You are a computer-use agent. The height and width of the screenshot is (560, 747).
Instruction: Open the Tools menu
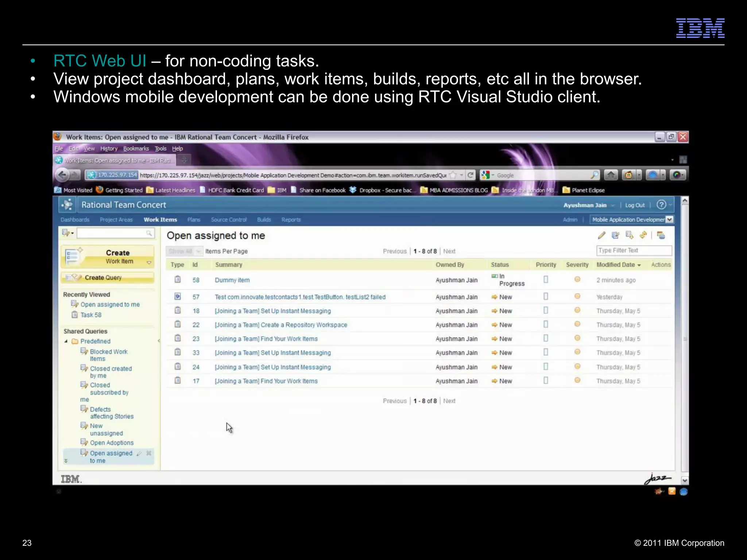[x=160, y=148]
